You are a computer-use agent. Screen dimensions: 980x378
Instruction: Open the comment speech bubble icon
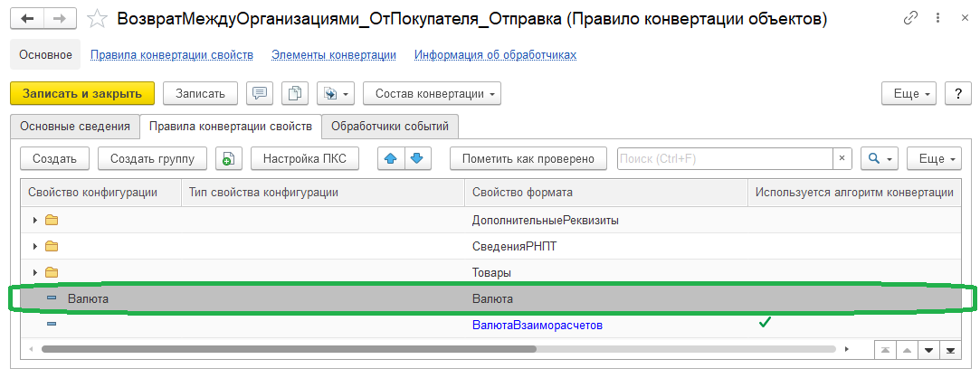click(x=259, y=94)
